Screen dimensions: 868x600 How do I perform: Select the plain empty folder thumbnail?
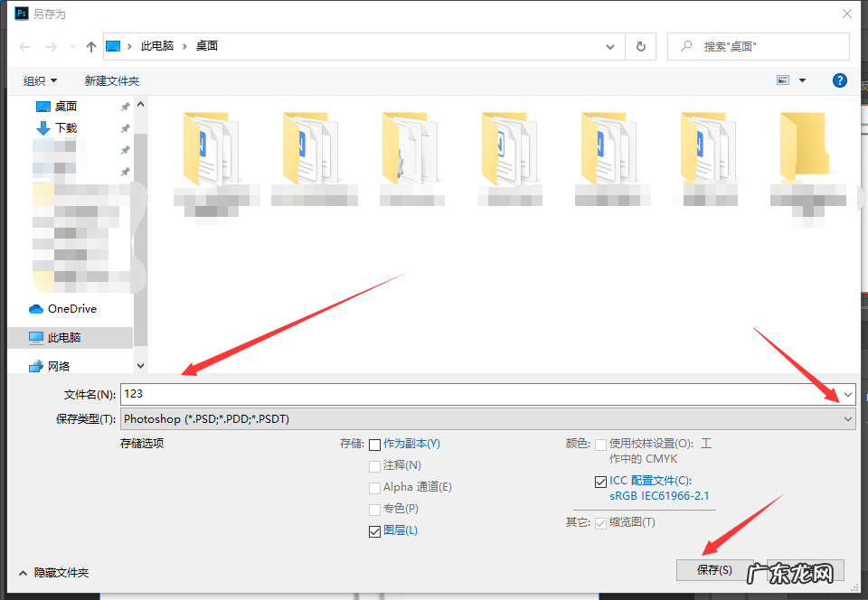pyautogui.click(x=805, y=146)
